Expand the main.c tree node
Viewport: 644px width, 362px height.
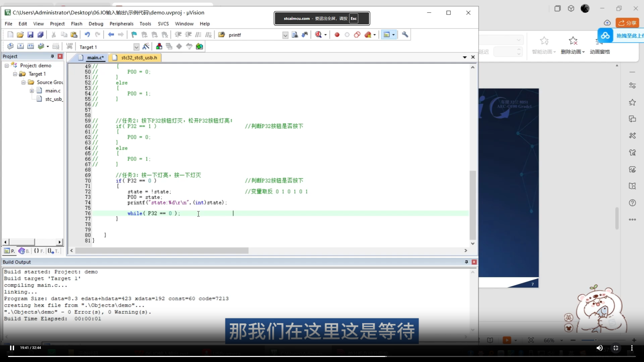coord(32,91)
